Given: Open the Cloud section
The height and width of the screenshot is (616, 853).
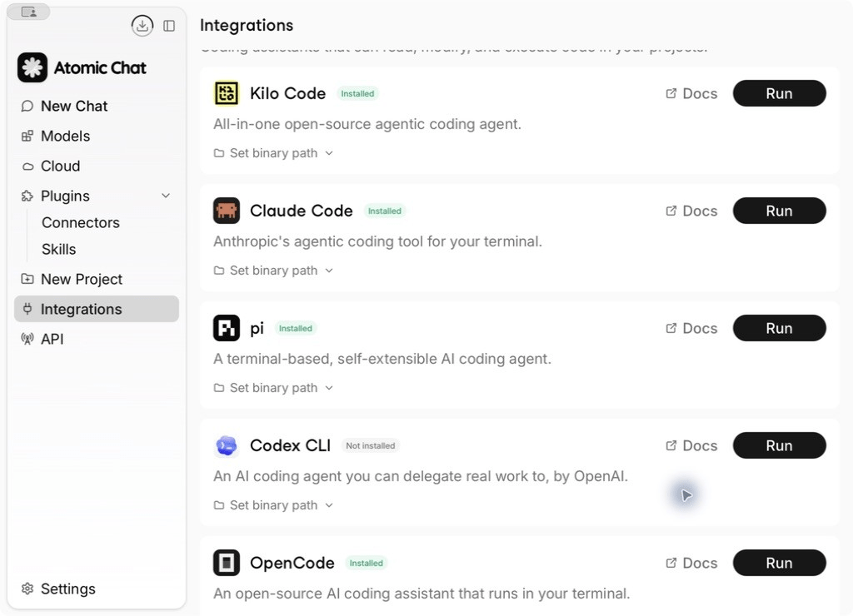Looking at the screenshot, I should tap(97, 166).
